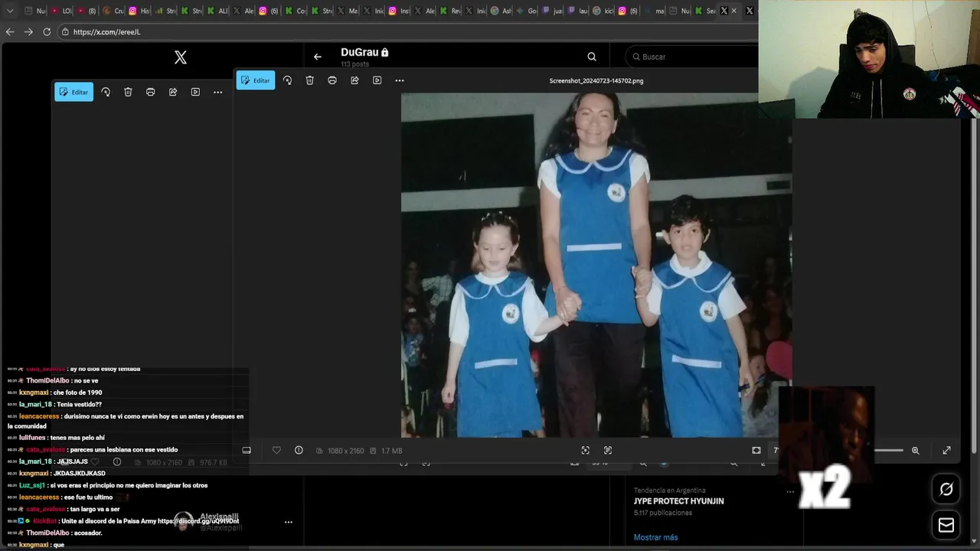Screen dimensions: 980x551
Task: Open options for the JYPE PROTECT HYUNJIN trend
Action: [790, 491]
